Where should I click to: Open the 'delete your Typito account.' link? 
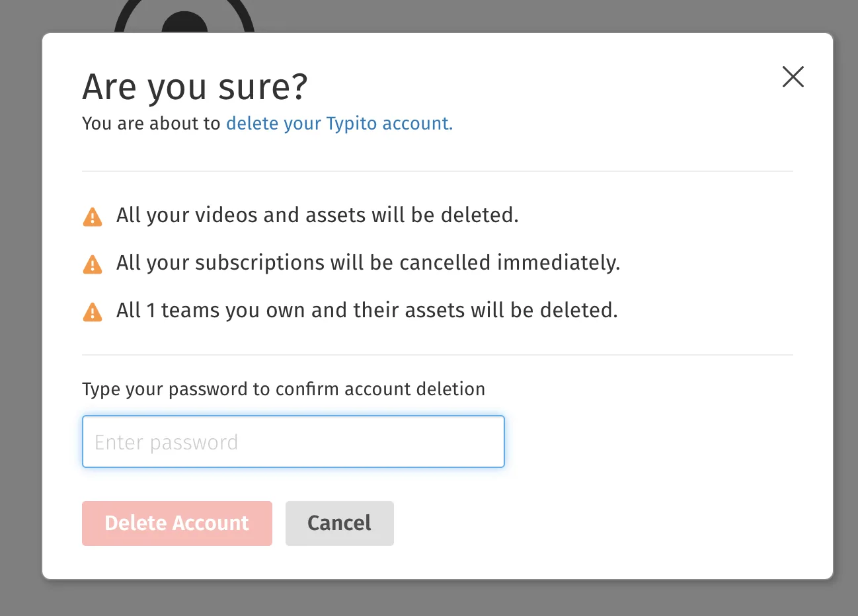(339, 124)
